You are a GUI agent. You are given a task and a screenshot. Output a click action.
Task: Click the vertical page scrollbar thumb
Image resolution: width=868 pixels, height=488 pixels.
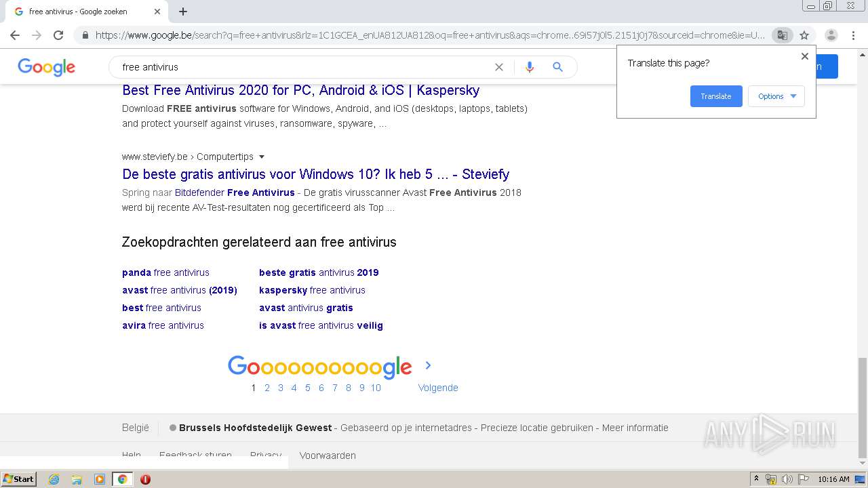pyautogui.click(x=863, y=408)
